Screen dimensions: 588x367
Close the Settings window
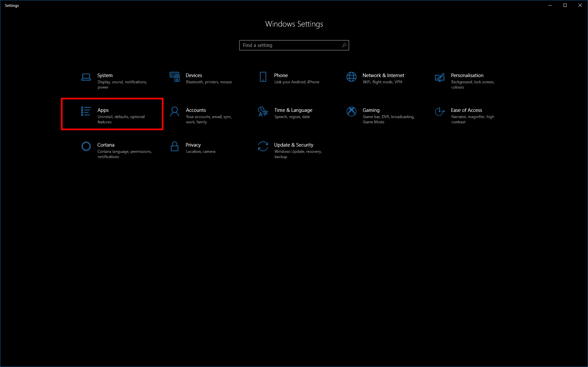580,5
